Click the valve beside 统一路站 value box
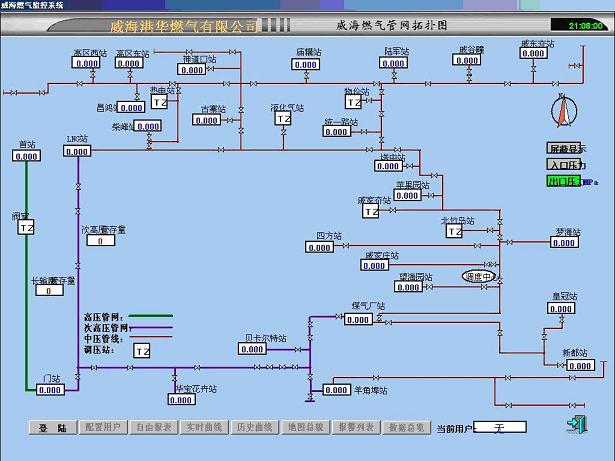615x461 pixels. point(364,132)
